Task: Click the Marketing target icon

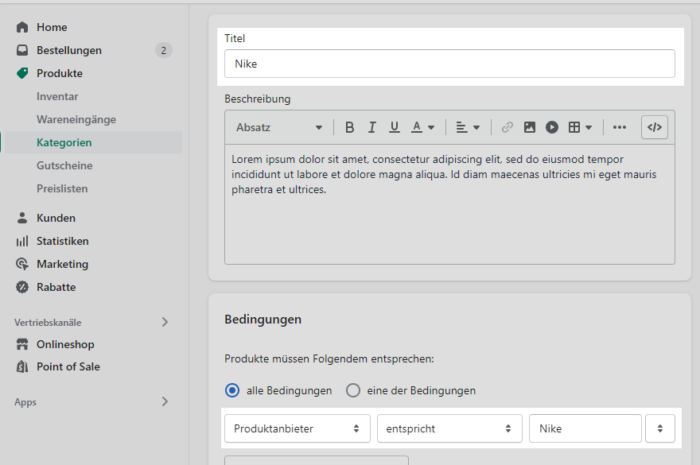Action: [x=22, y=264]
